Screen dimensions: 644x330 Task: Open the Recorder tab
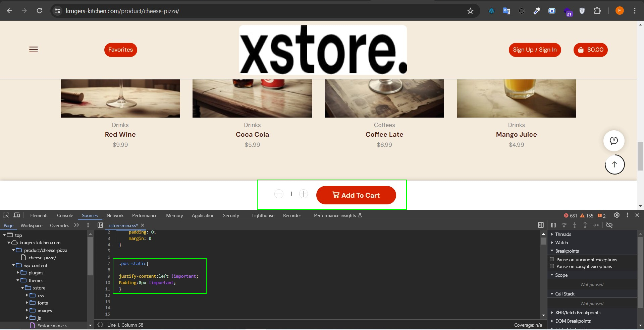[x=292, y=215]
